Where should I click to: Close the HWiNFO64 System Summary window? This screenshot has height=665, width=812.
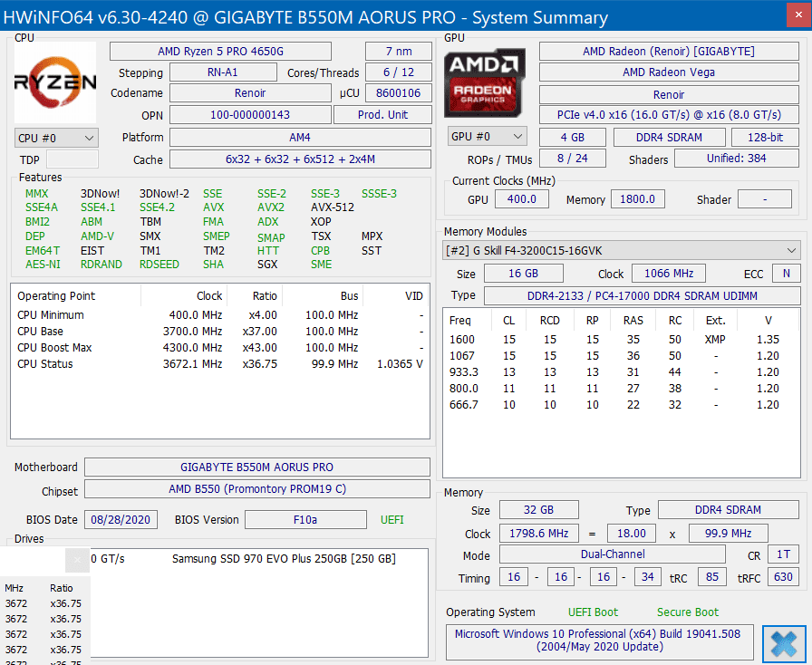pyautogui.click(x=798, y=15)
